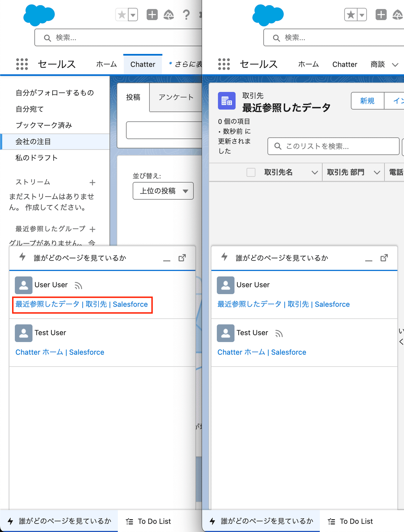
Task: Focus the global search box in right window
Action: (x=334, y=37)
